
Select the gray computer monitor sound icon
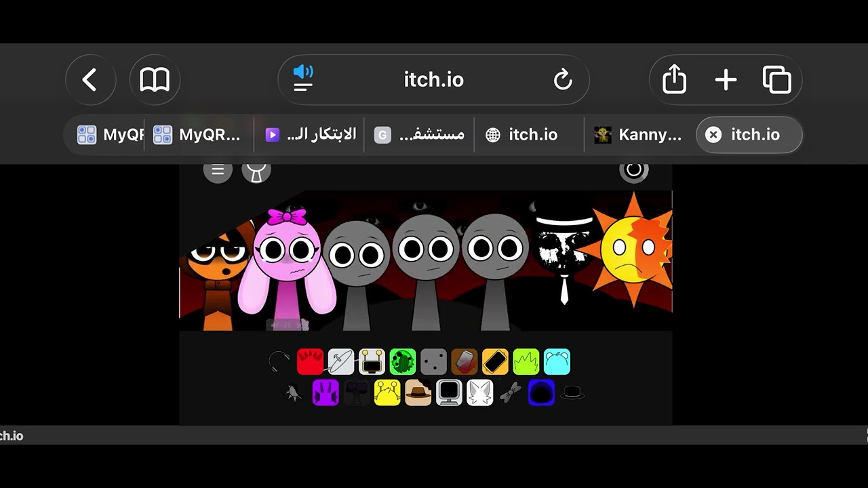449,392
